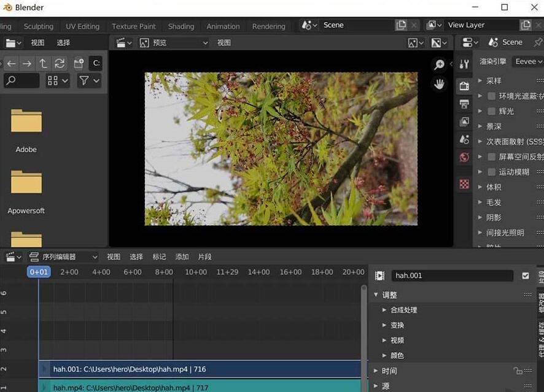The height and width of the screenshot is (392, 544).
Task: Open World properties (globe icon)
Action: pyautogui.click(x=464, y=157)
